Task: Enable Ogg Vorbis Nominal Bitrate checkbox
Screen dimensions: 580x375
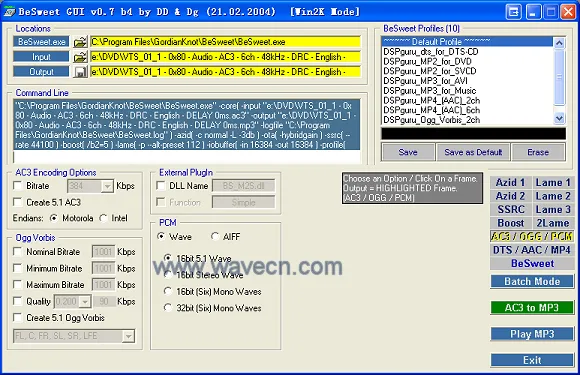Action: tap(17, 251)
